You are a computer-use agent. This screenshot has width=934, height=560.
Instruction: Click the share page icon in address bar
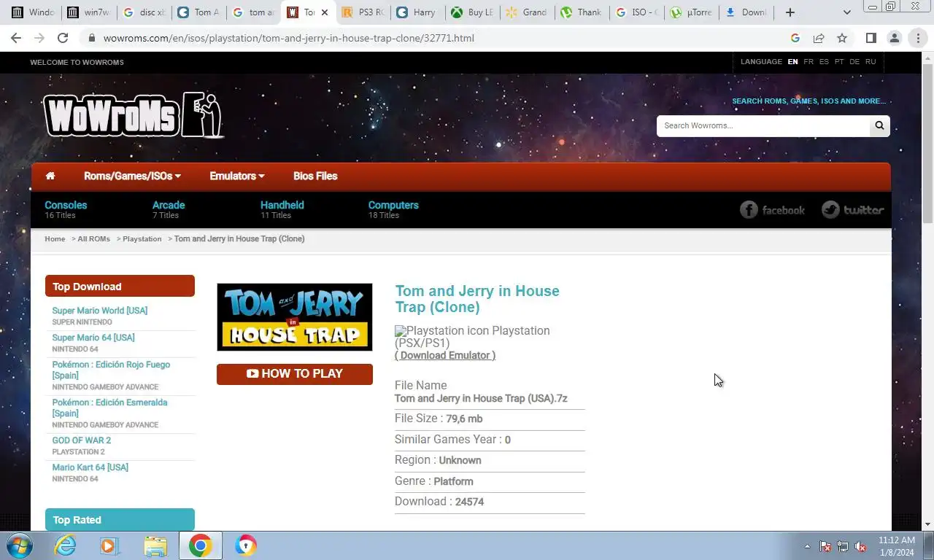tap(819, 38)
